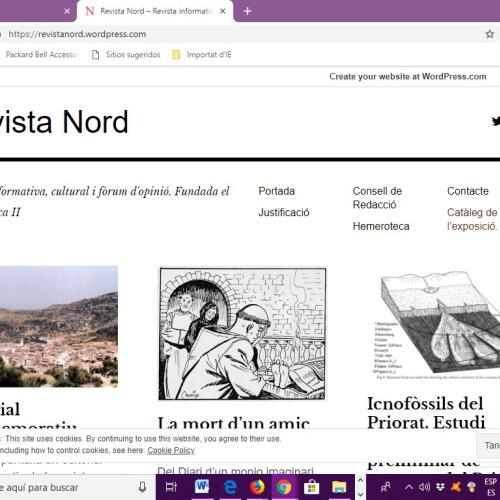This screenshot has width=500, height=500.
Task: Switch to the Revista Nord tab
Action: 155,11
